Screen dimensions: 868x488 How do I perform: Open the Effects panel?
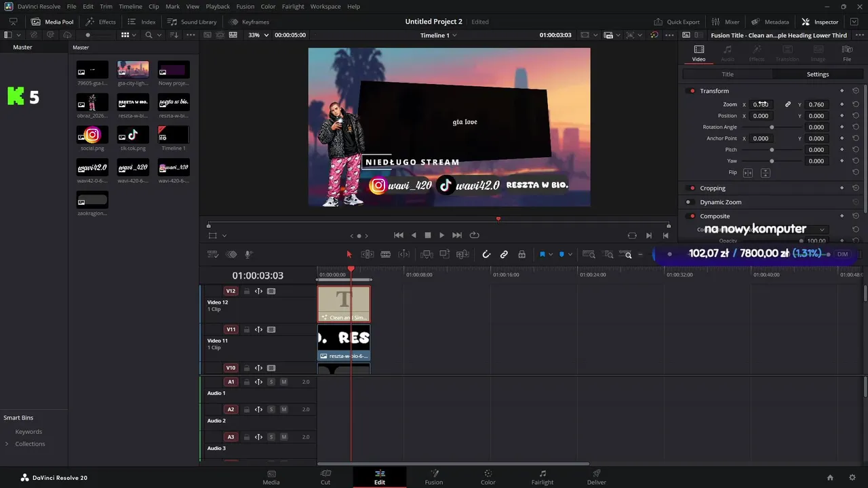[x=100, y=22]
